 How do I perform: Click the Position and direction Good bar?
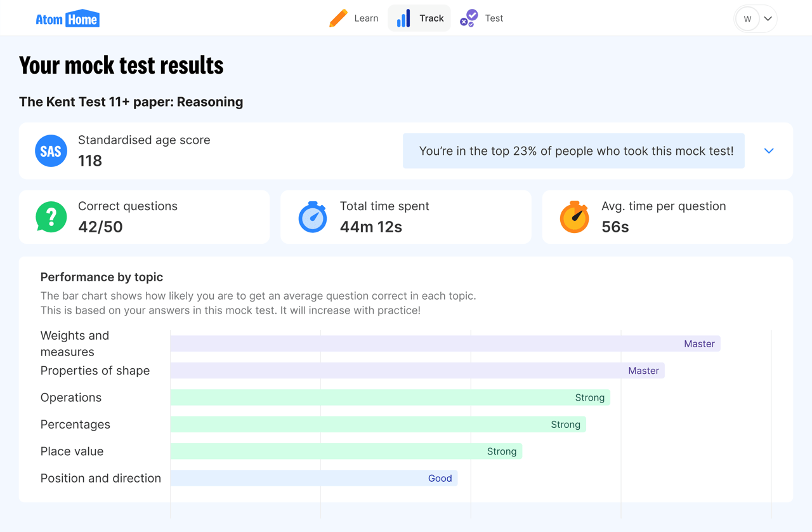(313, 478)
